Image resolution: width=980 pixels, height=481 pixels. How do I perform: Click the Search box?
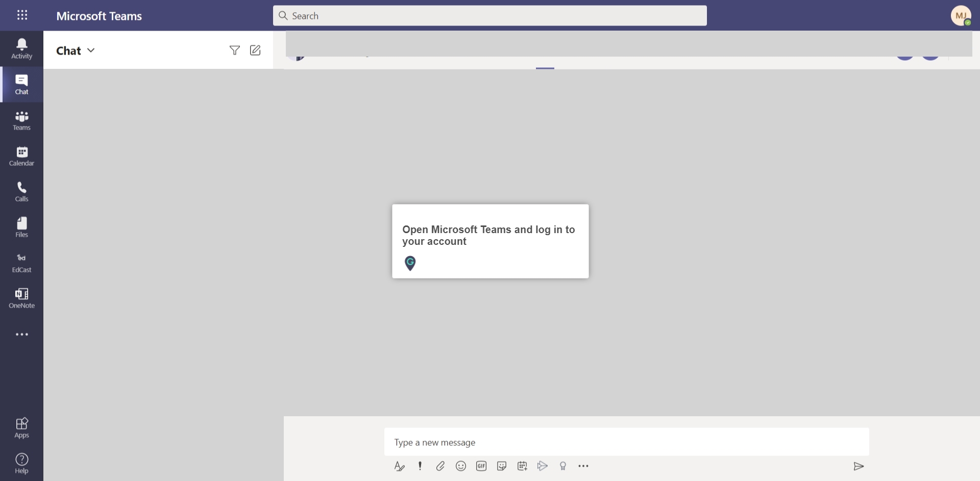pyautogui.click(x=489, y=16)
